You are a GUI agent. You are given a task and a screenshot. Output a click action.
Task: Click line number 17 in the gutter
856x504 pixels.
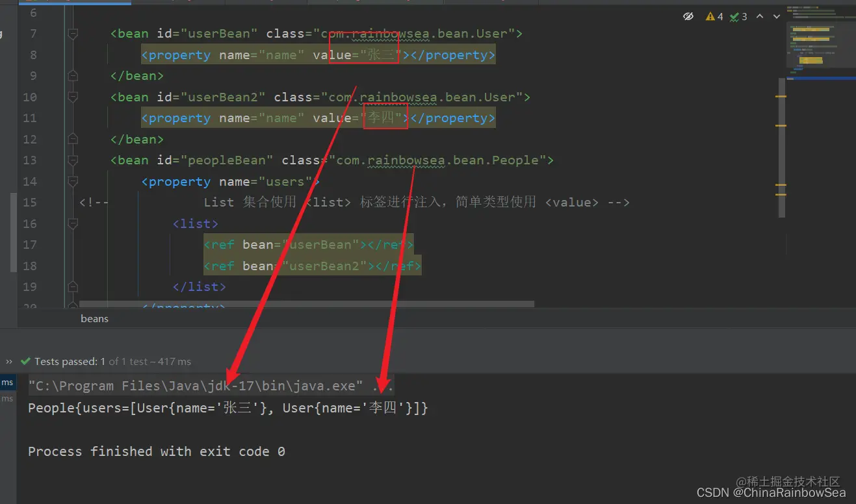(x=29, y=244)
